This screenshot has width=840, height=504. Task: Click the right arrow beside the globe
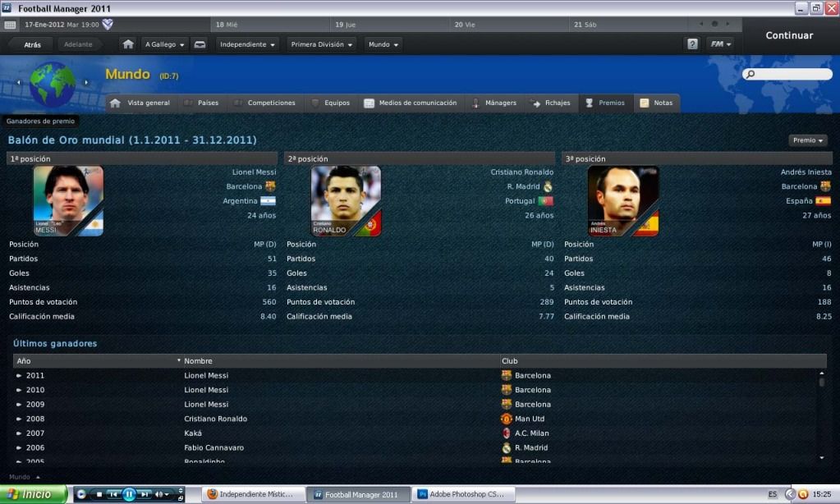tap(86, 82)
